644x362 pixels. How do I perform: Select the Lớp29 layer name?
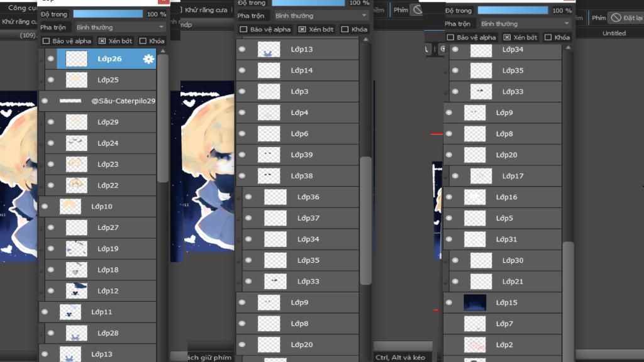(108, 122)
